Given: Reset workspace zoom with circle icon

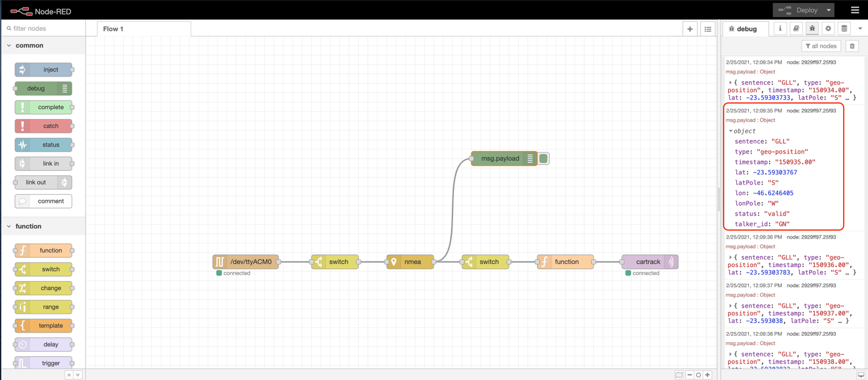Looking at the screenshot, I should (x=699, y=375).
